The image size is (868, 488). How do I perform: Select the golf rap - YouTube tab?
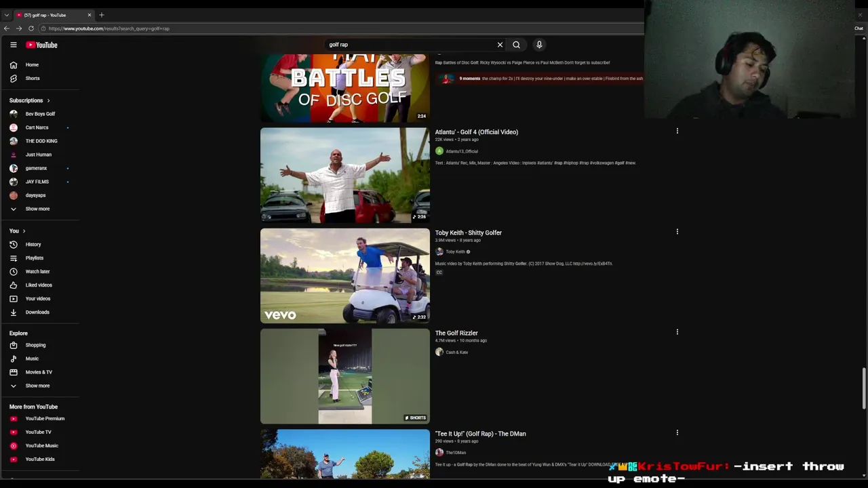tap(54, 15)
